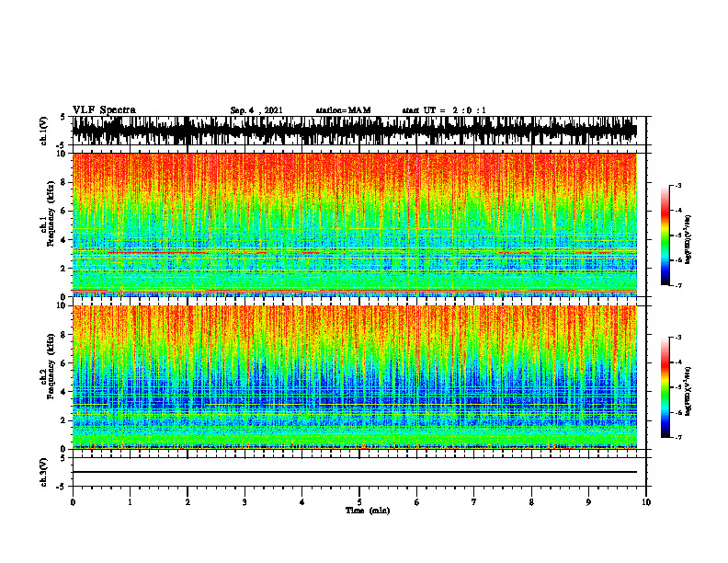The image size is (728, 563).
Task: Select the ch.1 "Frequency (kHz)" axis label
Action: tap(51, 214)
